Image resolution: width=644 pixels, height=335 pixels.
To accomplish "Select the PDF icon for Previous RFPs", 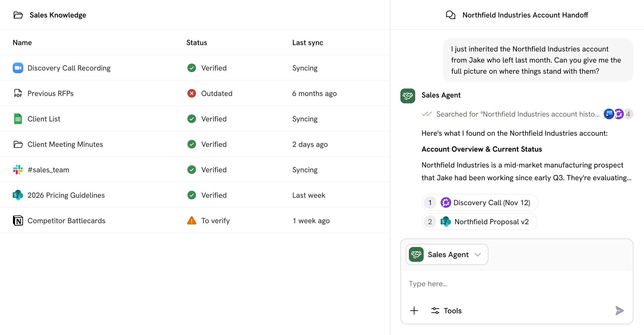I will [18, 93].
